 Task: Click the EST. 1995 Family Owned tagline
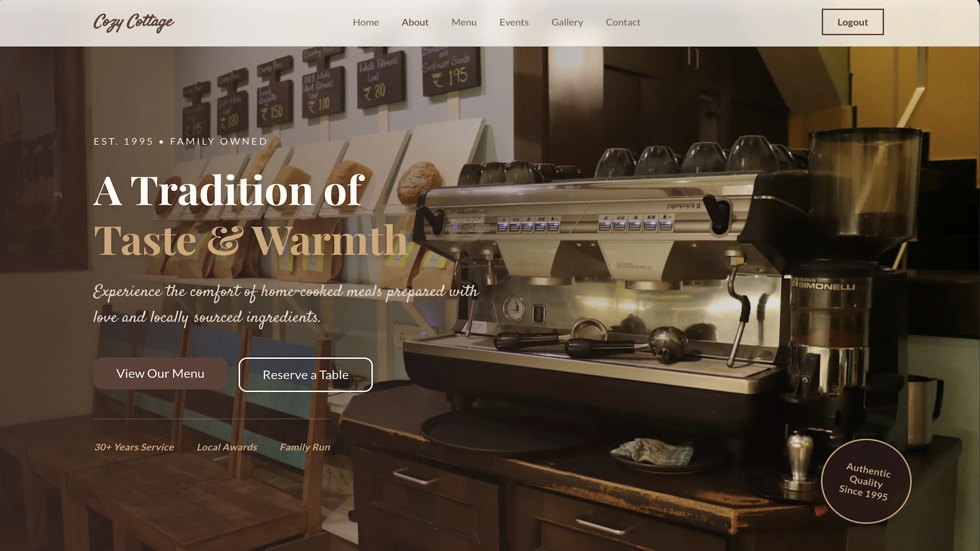click(180, 141)
